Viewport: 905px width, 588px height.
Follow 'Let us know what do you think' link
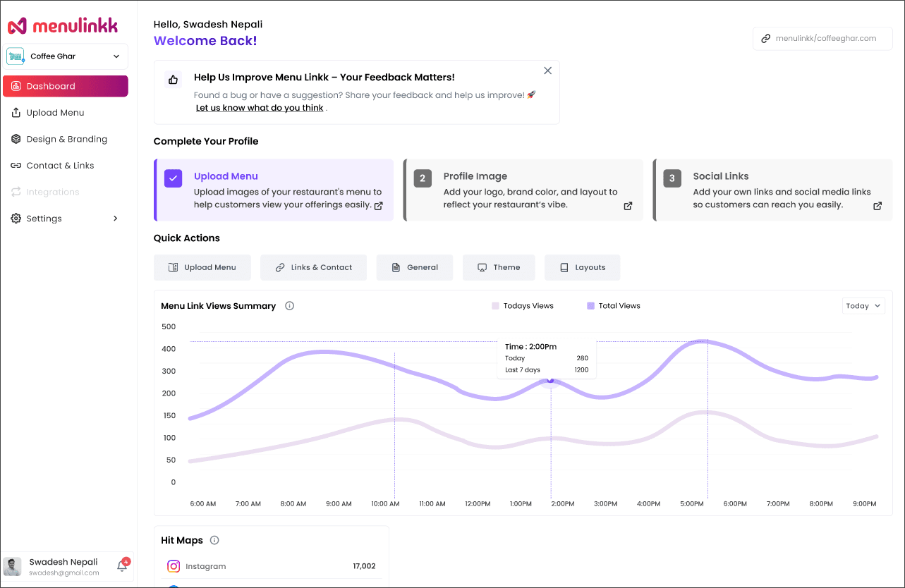coord(260,108)
